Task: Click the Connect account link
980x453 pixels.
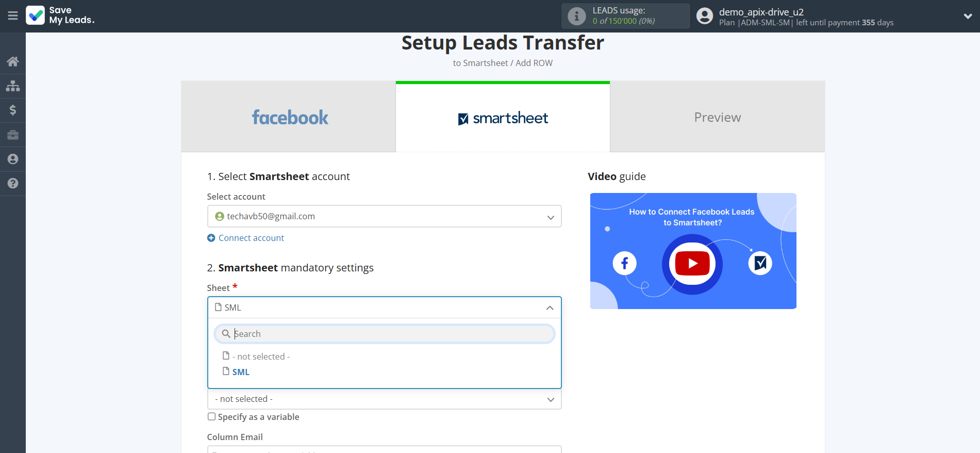Action: [x=251, y=238]
